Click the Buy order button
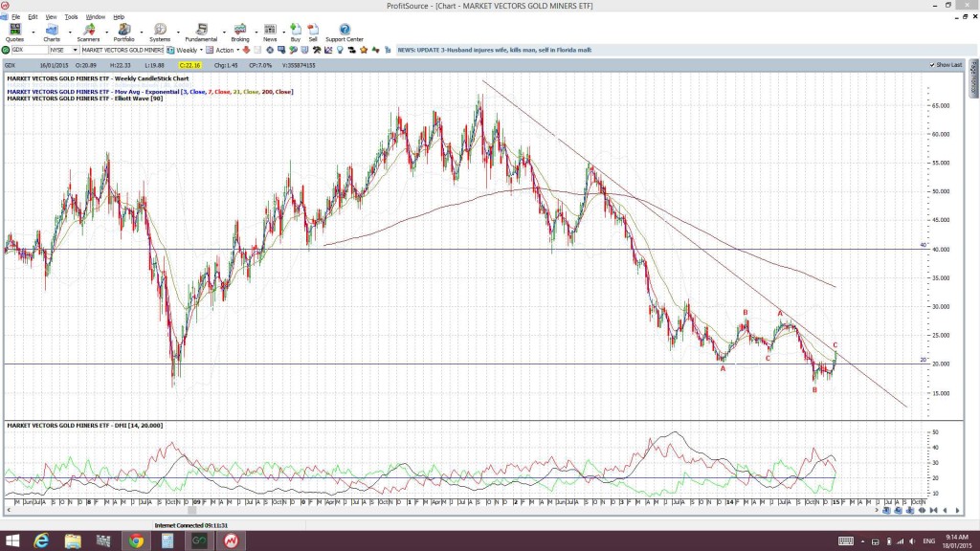 (x=296, y=33)
